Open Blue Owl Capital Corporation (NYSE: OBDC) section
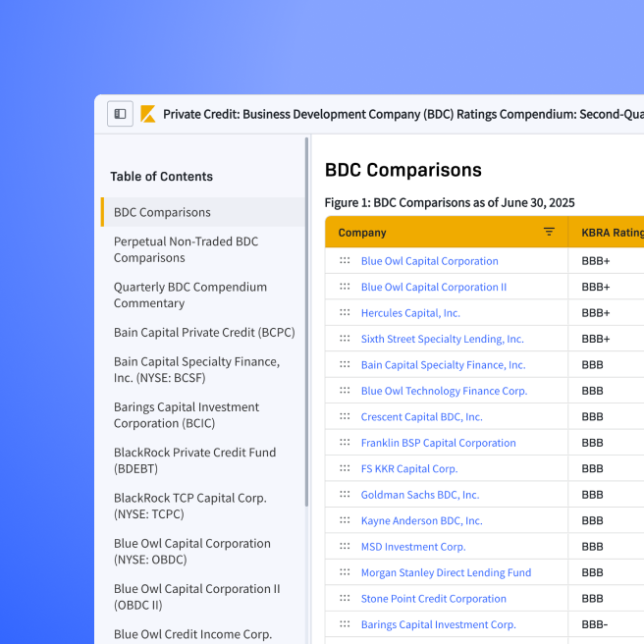 192,551
